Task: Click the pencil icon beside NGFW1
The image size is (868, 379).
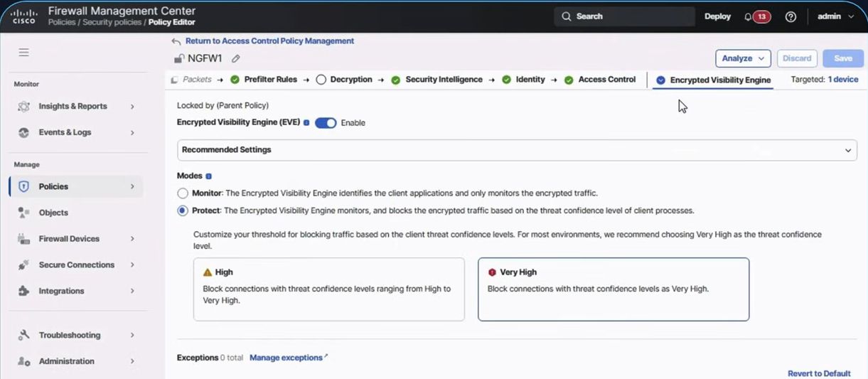Action: pos(236,59)
